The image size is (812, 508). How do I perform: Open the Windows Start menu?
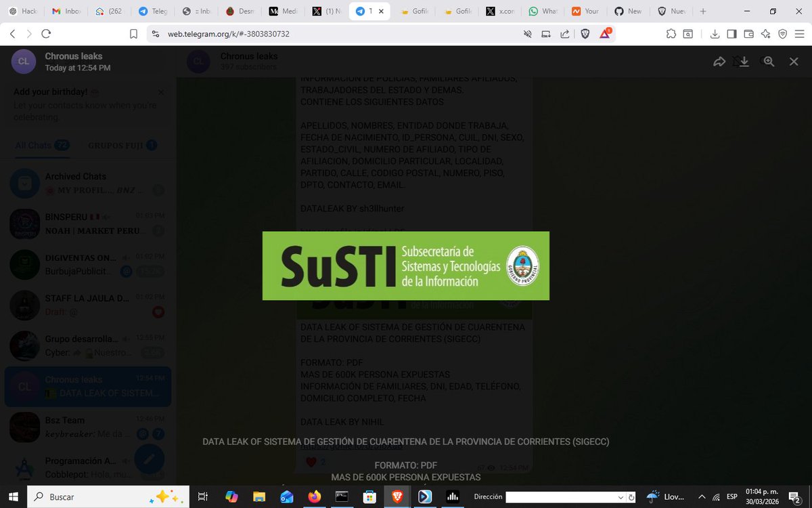coord(14,496)
